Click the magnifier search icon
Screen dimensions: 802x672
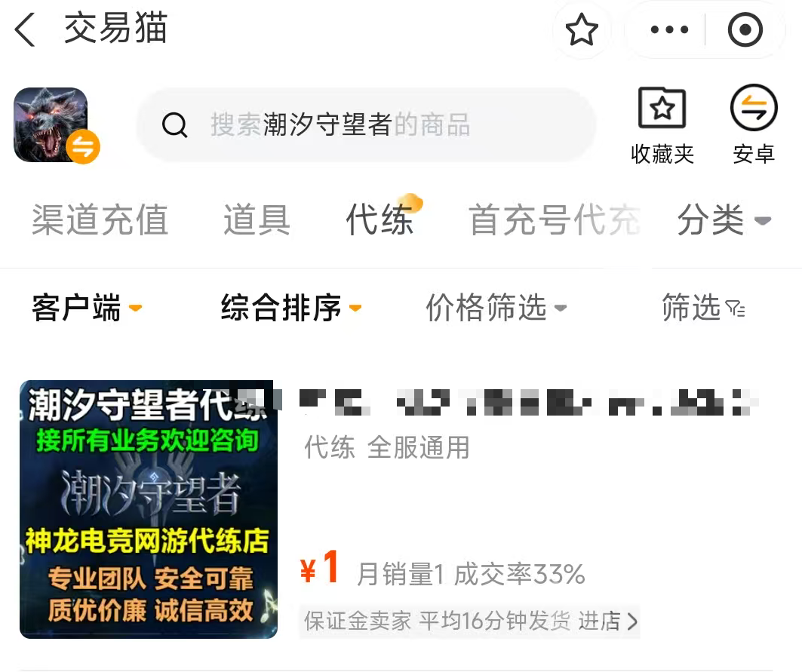(175, 124)
